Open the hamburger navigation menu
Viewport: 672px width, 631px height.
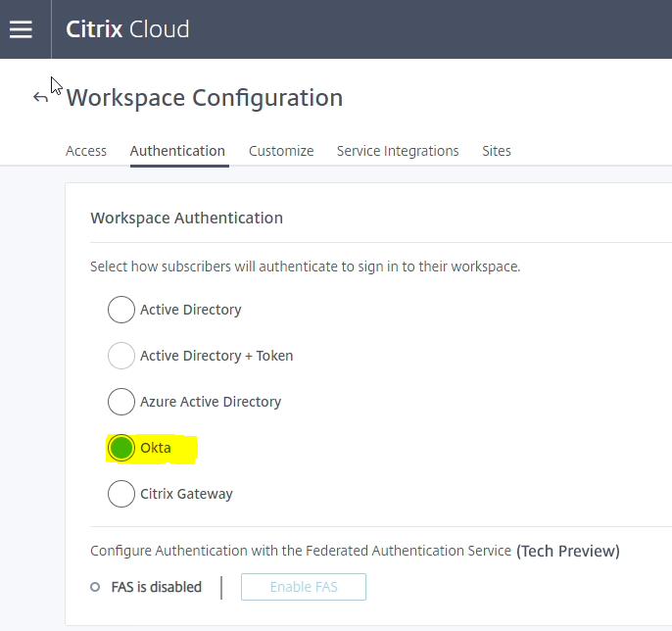[x=21, y=29]
